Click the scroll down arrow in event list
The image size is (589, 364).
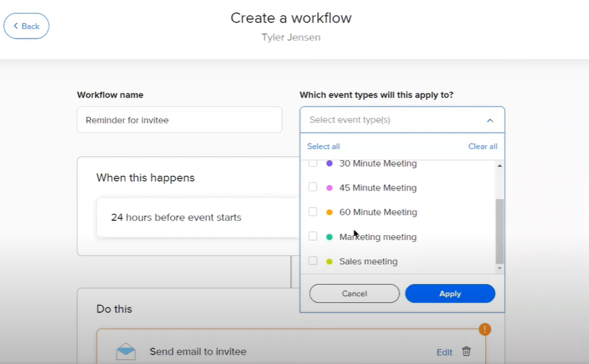point(500,268)
